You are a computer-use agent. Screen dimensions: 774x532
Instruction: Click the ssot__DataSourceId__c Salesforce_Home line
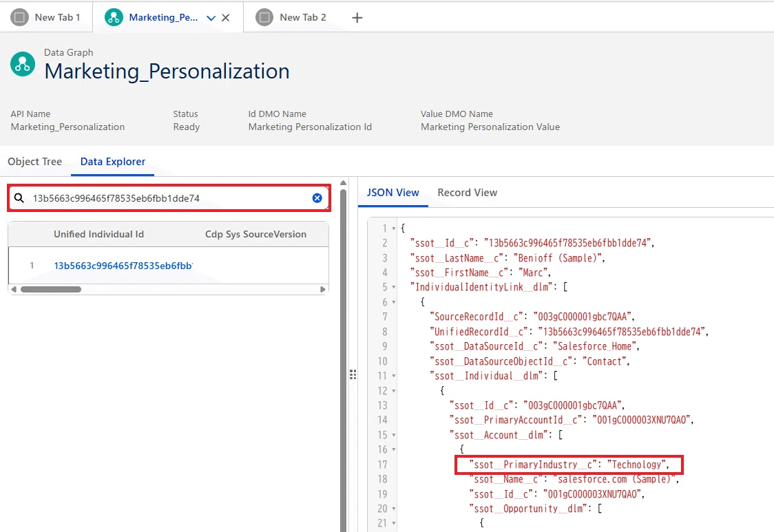[x=534, y=346]
